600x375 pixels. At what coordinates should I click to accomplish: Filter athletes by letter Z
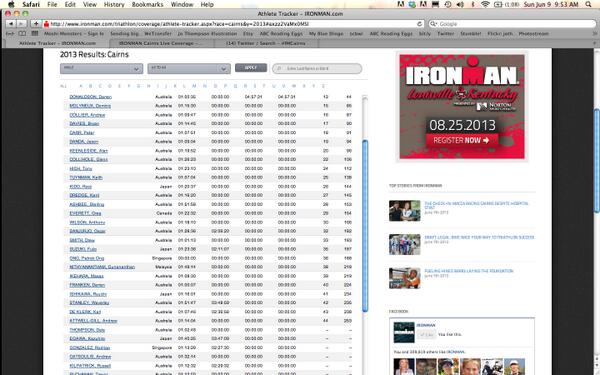tap(323, 86)
